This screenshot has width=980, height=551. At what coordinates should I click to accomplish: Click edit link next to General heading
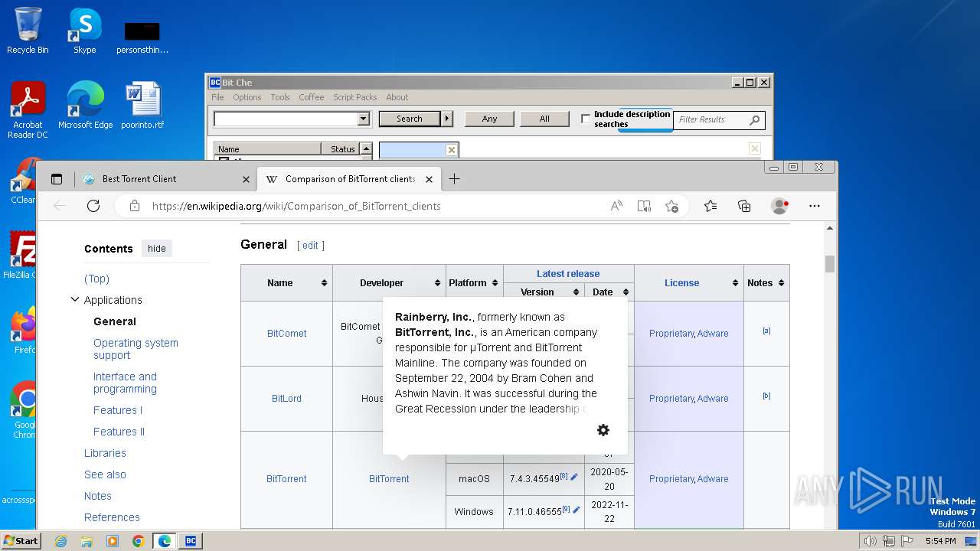(310, 246)
